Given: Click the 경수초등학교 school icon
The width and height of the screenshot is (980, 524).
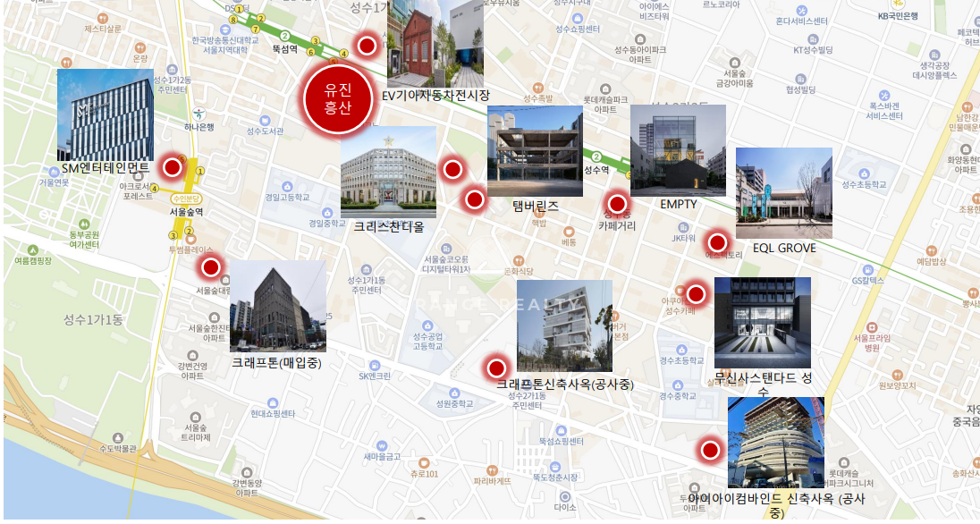Looking at the screenshot, I should tap(681, 351).
